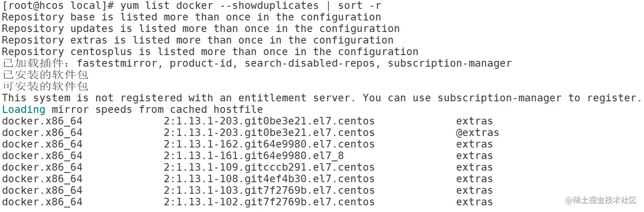The image size is (644, 212).
Task: Click version 2:1.13.1-108.git4ef4b30.el7.centos
Action: click(x=269, y=179)
